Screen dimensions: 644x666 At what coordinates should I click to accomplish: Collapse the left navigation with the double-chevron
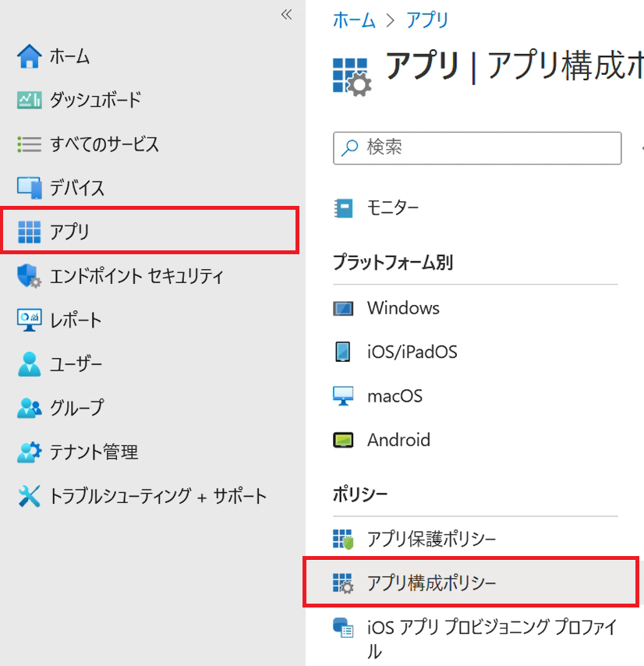click(287, 15)
